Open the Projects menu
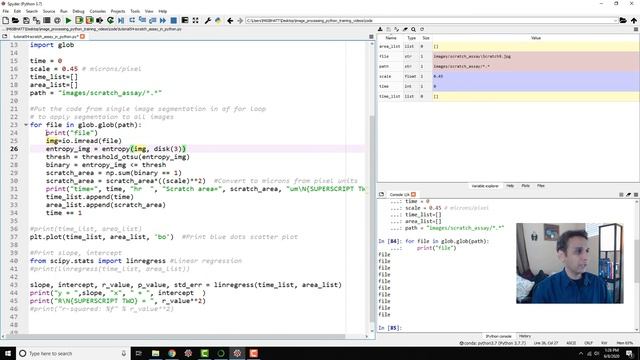Image resolution: width=640 pixels, height=360 pixels. [118, 11]
